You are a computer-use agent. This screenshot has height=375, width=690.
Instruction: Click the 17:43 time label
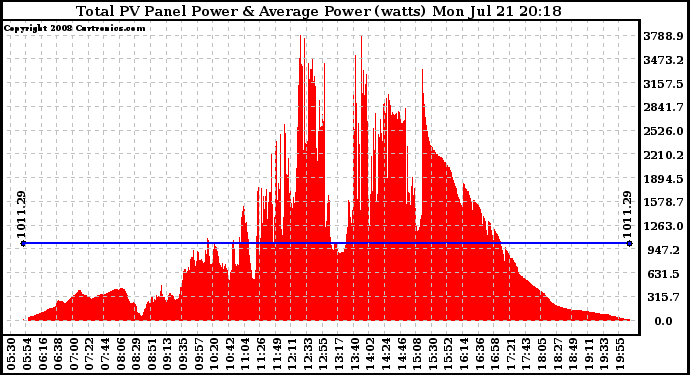point(526,354)
